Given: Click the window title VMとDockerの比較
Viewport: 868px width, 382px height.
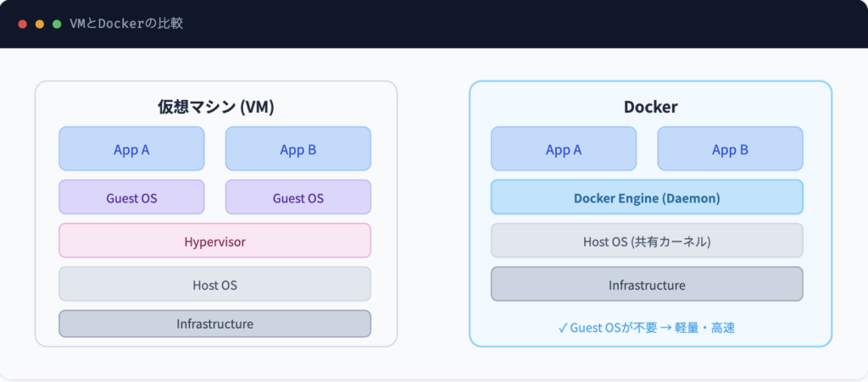Looking at the screenshot, I should 127,24.
